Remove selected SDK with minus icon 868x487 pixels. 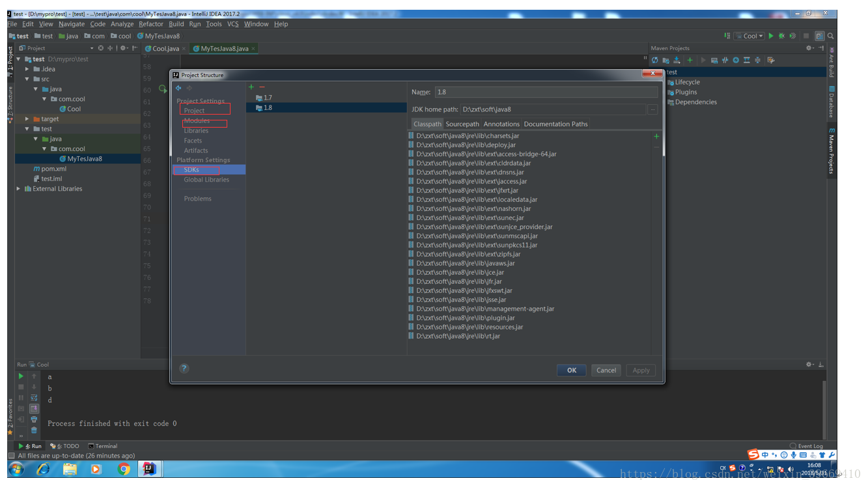pyautogui.click(x=262, y=87)
